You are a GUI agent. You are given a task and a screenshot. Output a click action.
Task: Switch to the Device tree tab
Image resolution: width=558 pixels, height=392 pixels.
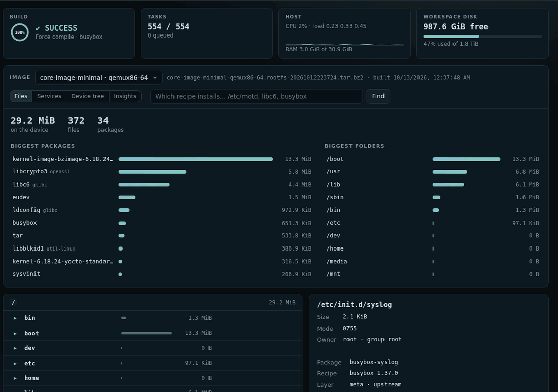point(88,96)
